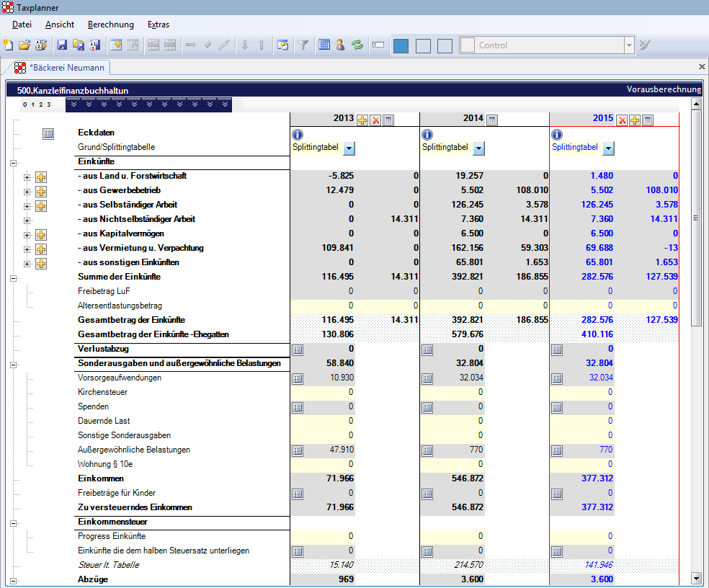Open the Splittingtabelle dropdown for 2013

pos(349,148)
